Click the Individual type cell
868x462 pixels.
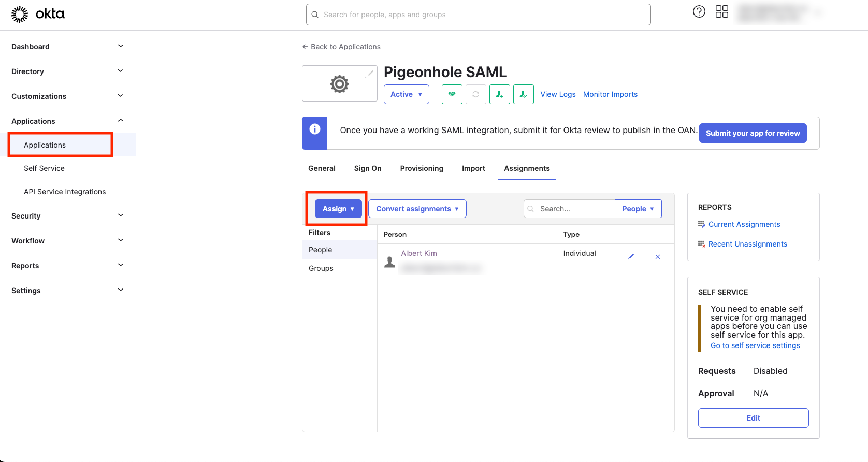(580, 253)
